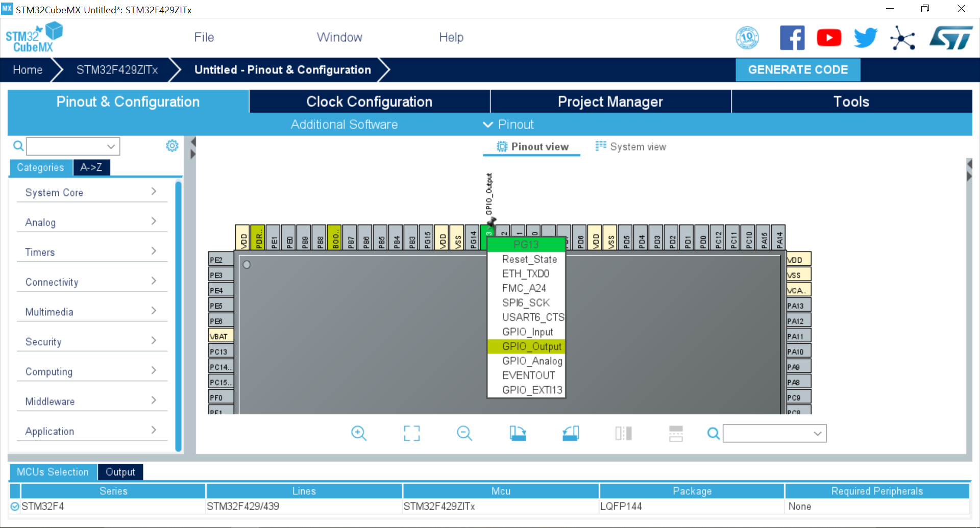Viewport: 980px width, 528px height.
Task: Open Additional Software
Action: (344, 124)
